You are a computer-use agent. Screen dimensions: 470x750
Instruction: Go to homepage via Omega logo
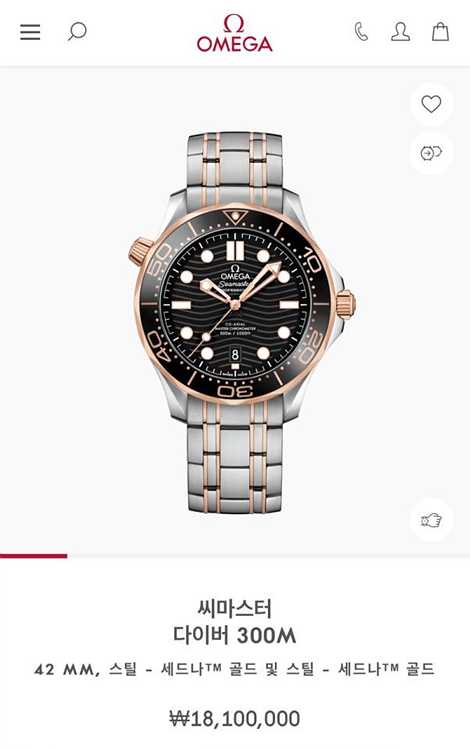click(x=234, y=33)
